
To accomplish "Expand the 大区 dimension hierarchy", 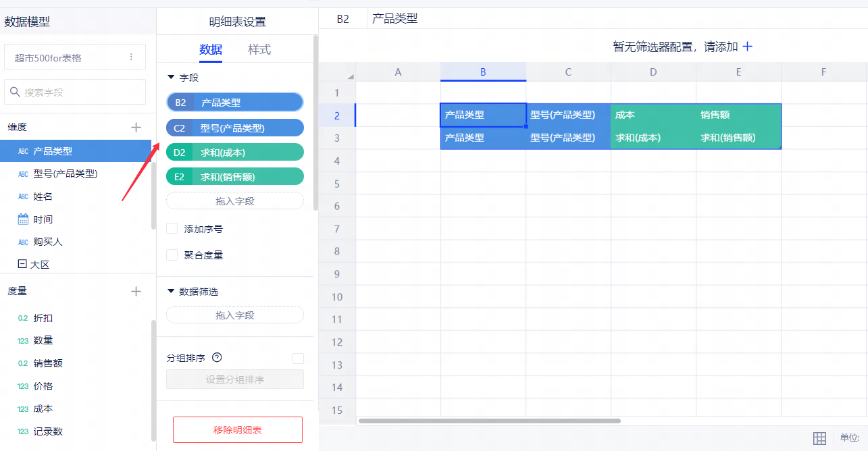I will coord(22,265).
